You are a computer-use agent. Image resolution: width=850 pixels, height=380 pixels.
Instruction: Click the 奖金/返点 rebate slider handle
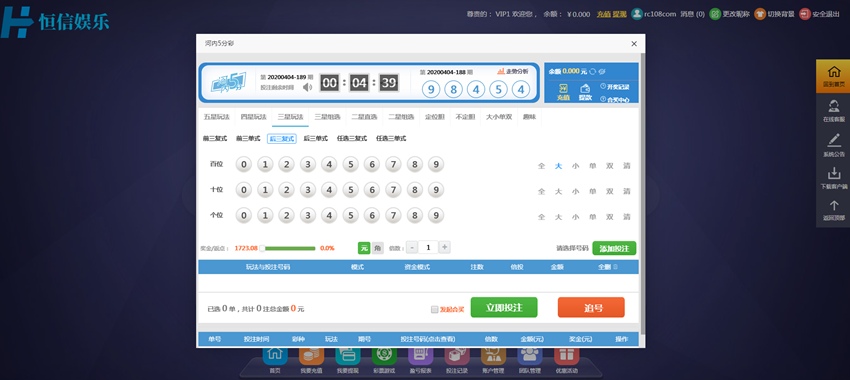tap(262, 248)
